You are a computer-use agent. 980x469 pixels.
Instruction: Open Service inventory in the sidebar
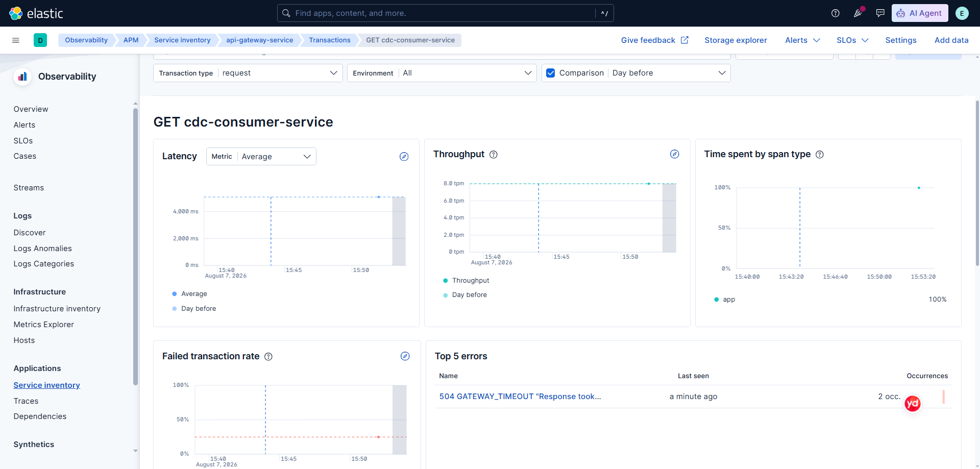tap(47, 385)
